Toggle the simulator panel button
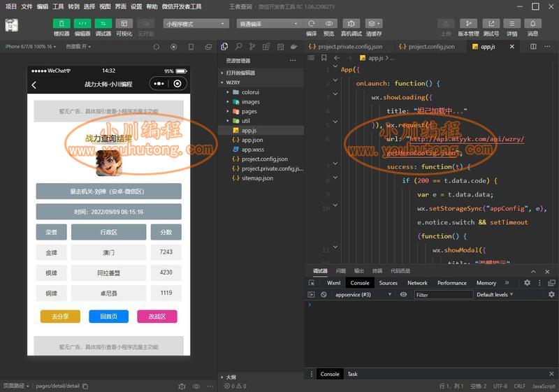Screen dimensions: 559x392 (x=61, y=24)
